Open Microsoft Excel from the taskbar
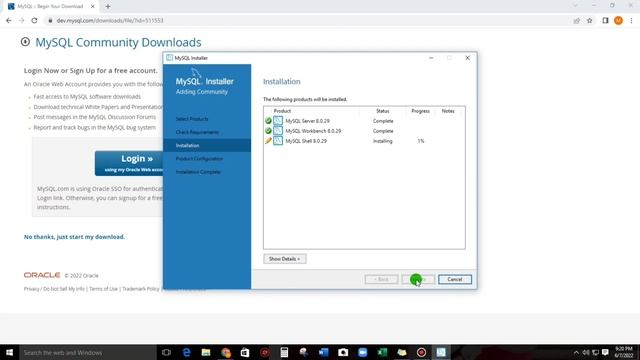Viewport: 640px width, 360px height. coord(382,352)
